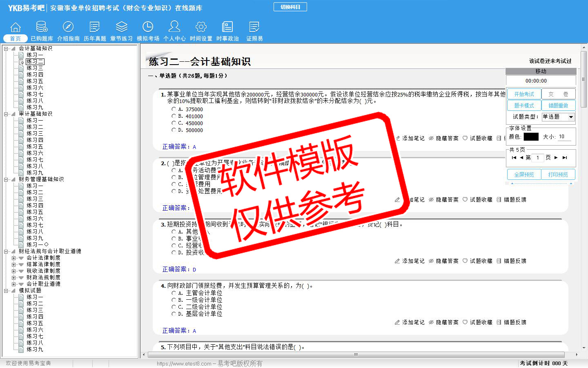Click the 开始考试 button

(x=524, y=94)
